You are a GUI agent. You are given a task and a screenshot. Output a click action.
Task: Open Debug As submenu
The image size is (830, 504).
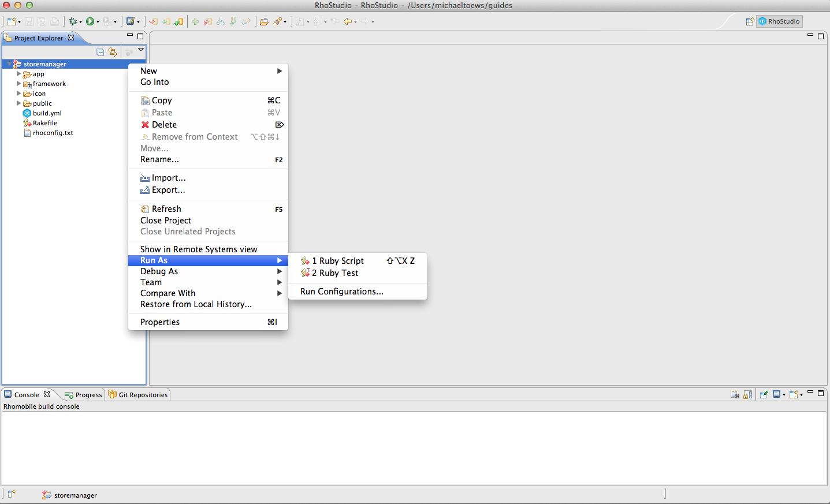tap(208, 271)
